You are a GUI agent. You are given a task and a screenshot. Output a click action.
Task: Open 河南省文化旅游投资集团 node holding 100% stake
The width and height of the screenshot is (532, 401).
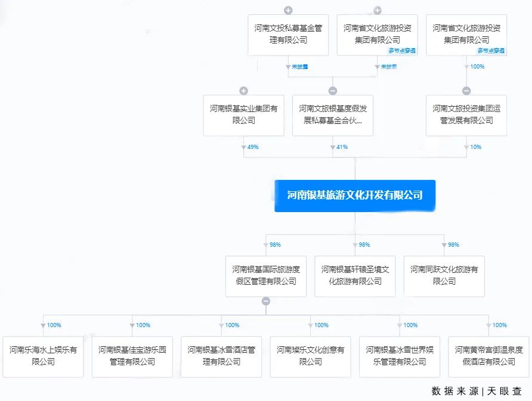(466, 35)
